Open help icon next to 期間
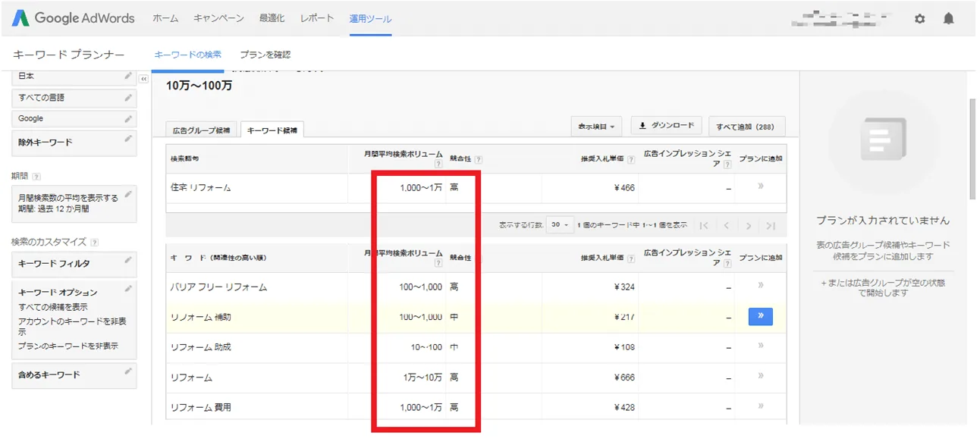This screenshot has height=448, width=980. point(36,177)
